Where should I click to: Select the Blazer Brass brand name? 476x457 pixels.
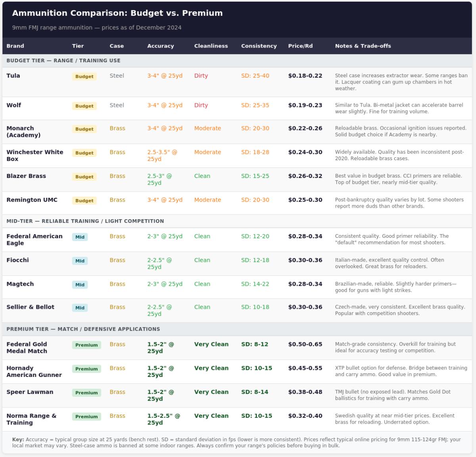(x=26, y=176)
